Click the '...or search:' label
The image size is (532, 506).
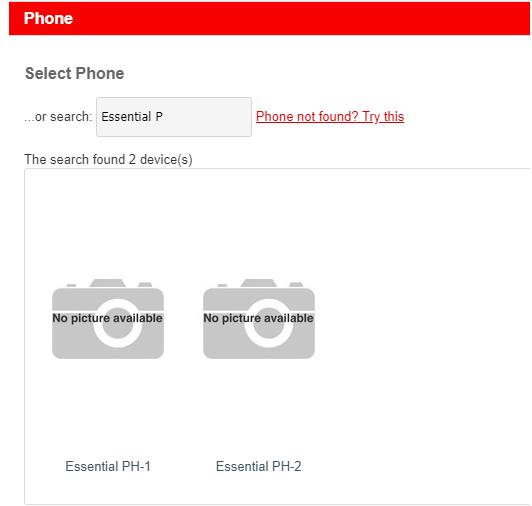tap(58, 117)
